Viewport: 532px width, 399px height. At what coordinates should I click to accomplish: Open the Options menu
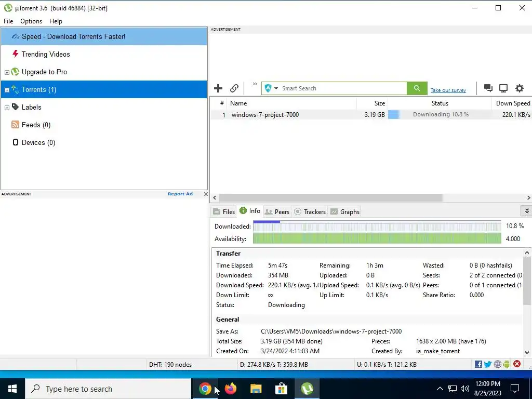(31, 21)
